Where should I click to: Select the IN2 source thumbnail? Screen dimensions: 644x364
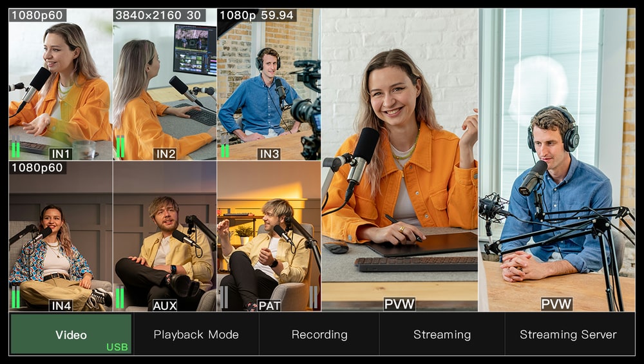click(x=165, y=84)
